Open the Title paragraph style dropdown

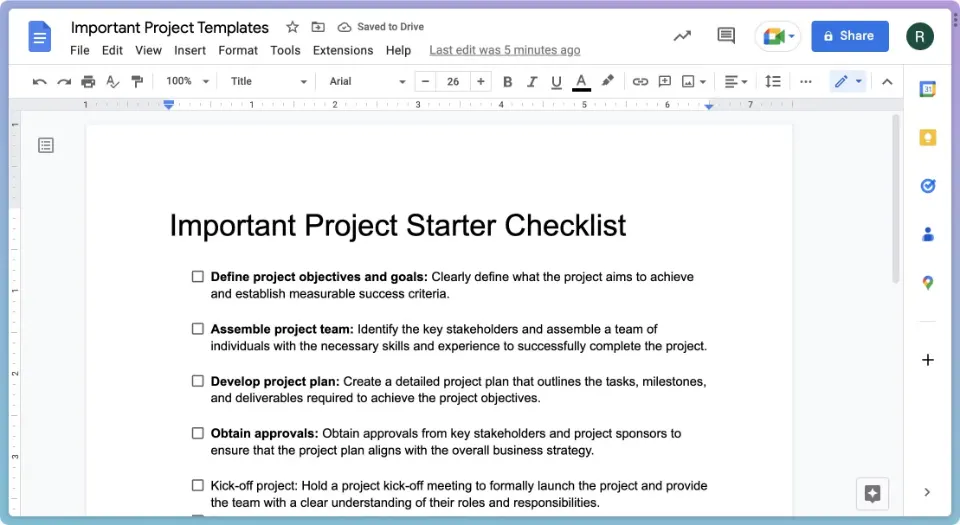(x=268, y=81)
